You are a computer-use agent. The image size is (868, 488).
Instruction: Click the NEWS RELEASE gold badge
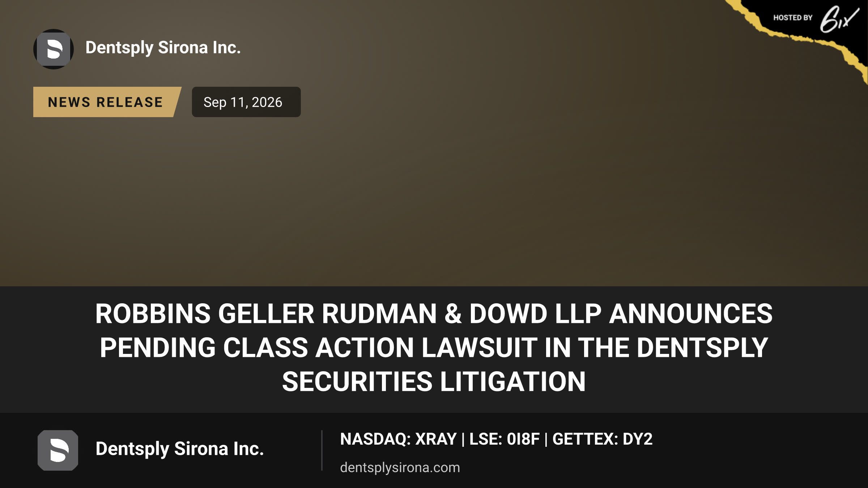tap(107, 102)
